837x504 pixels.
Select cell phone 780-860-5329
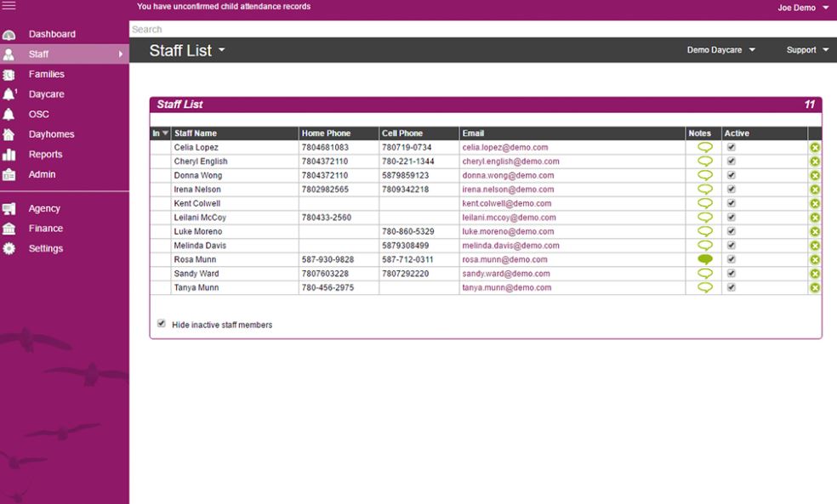[407, 231]
